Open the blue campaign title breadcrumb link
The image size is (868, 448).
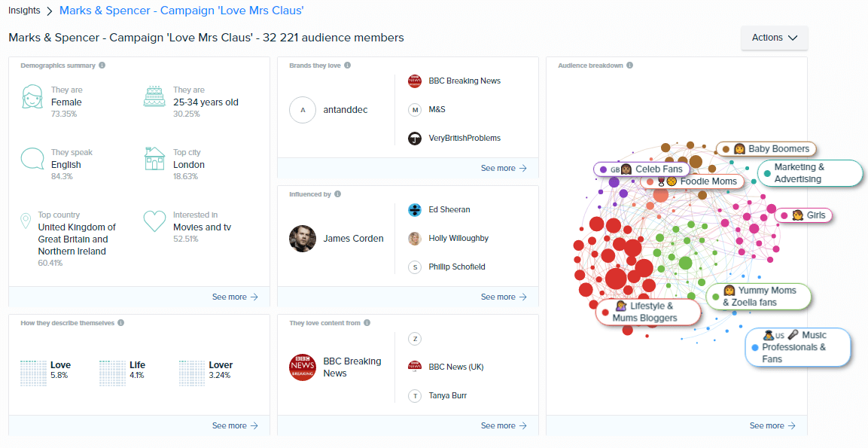click(x=181, y=11)
